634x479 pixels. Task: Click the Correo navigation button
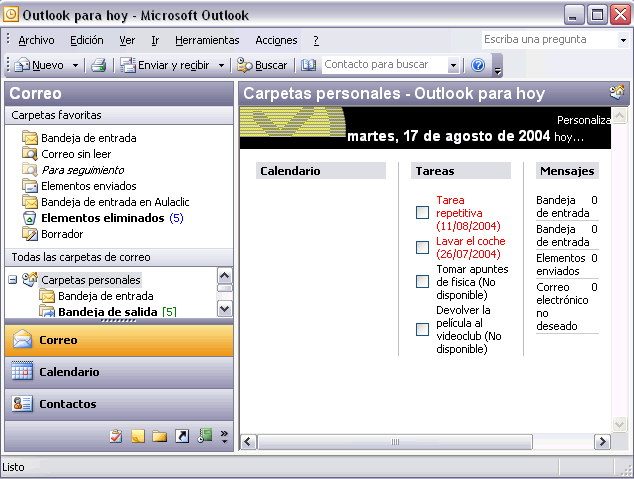[x=119, y=340]
